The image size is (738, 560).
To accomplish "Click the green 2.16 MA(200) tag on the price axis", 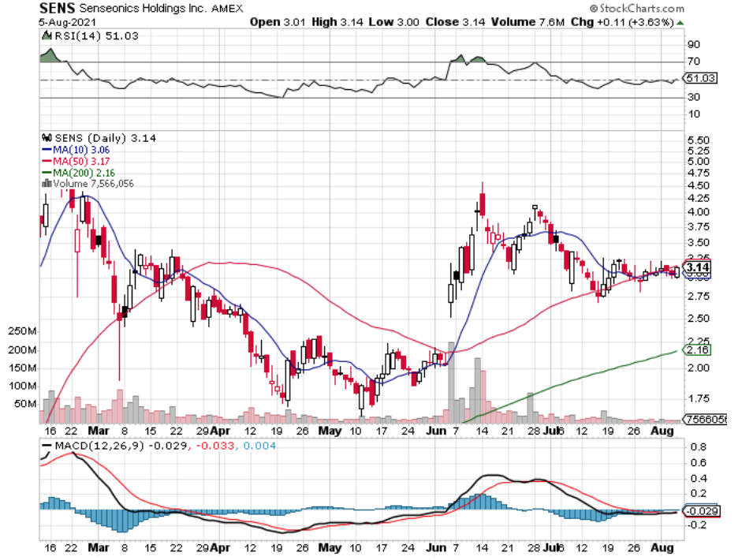I will (x=697, y=350).
